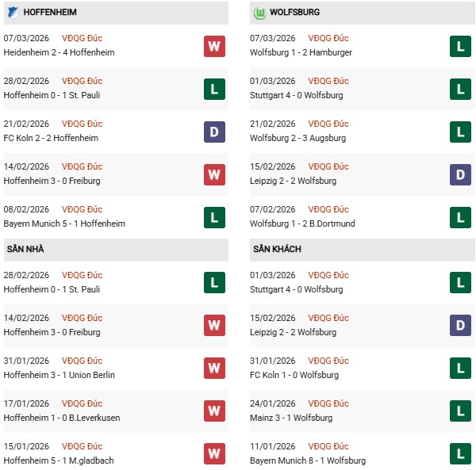This screenshot has height=470, width=476.
Task: Click the Hoffenheim club crest icon
Action: click(13, 13)
